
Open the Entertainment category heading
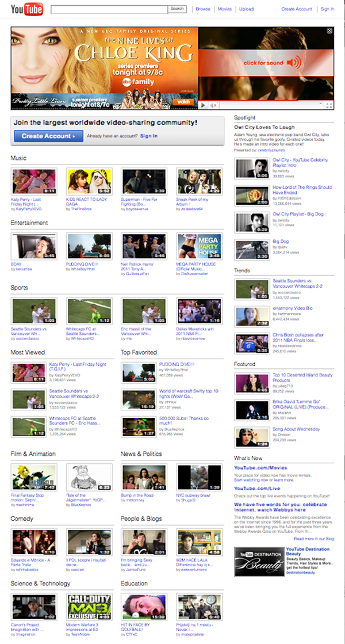point(29,223)
